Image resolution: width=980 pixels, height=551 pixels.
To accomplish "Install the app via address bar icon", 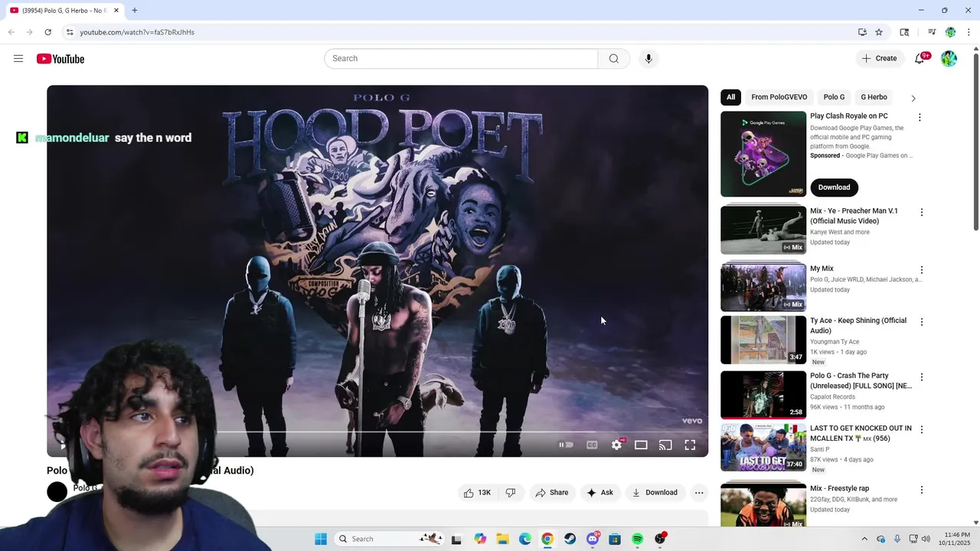I will tap(863, 32).
